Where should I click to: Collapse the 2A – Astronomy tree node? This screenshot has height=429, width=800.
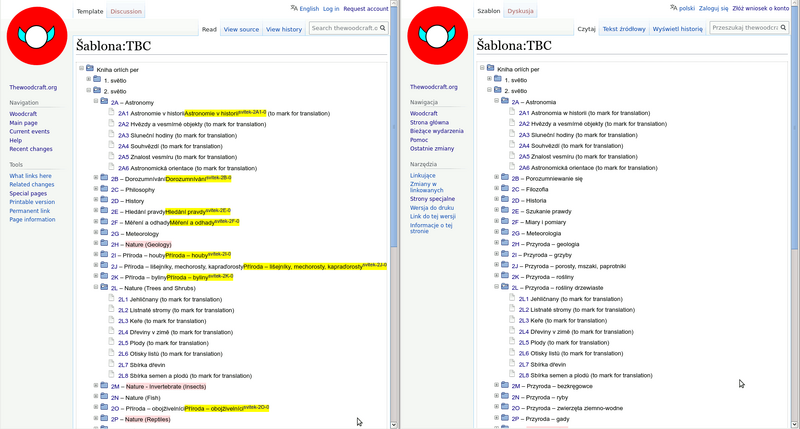pos(95,101)
